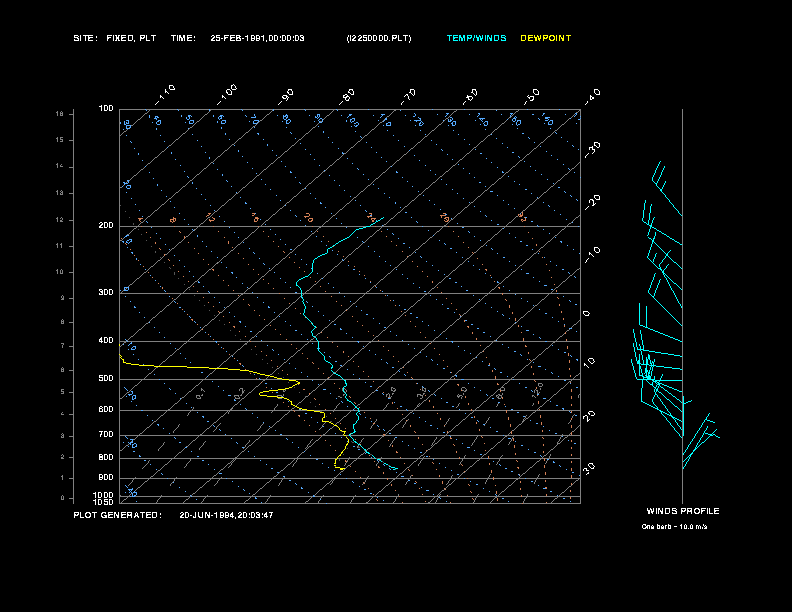Click the 13 km altitude scale label
The width and height of the screenshot is (792, 612).
[60, 193]
